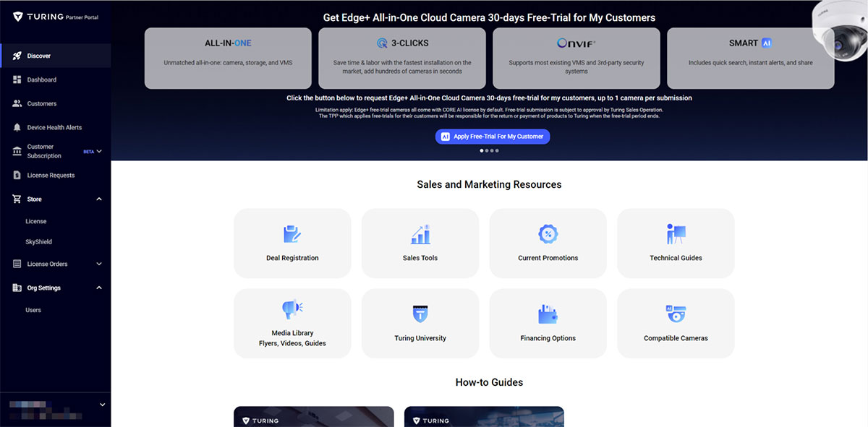
Task: Click the License Orders list icon
Action: coord(17,264)
